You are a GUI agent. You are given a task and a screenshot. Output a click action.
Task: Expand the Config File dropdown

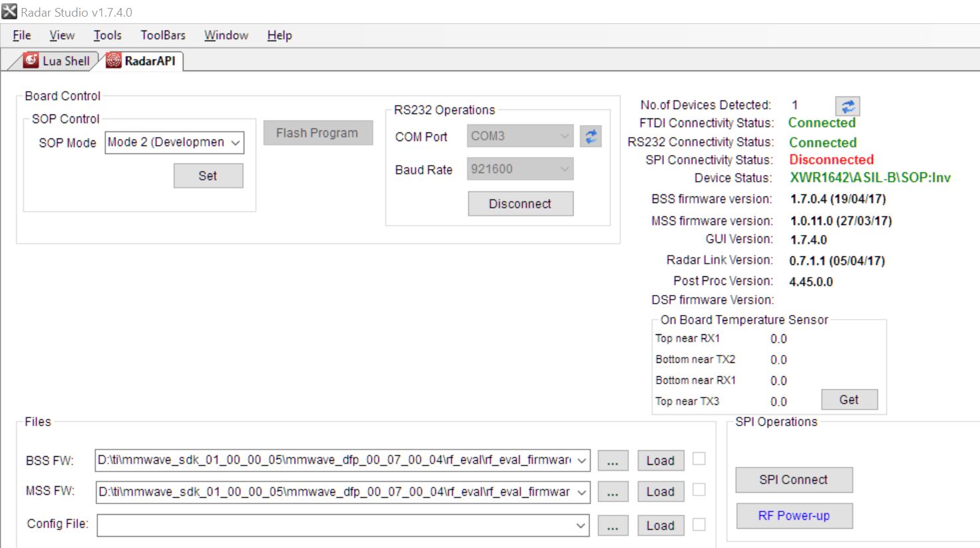tap(581, 525)
